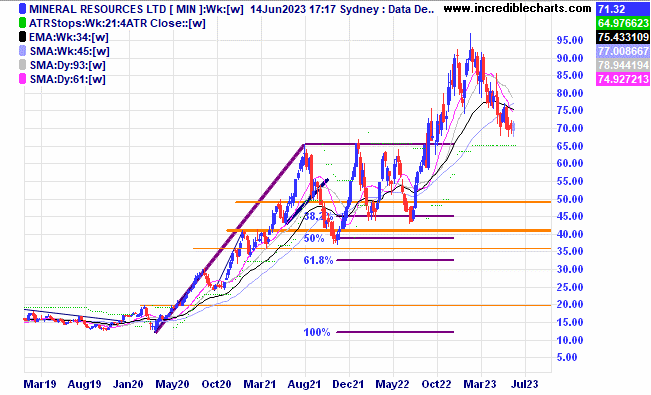Click the grey SMA Dy 93 legend swatch
Viewport: 651px width, 395px height.
coord(22,65)
